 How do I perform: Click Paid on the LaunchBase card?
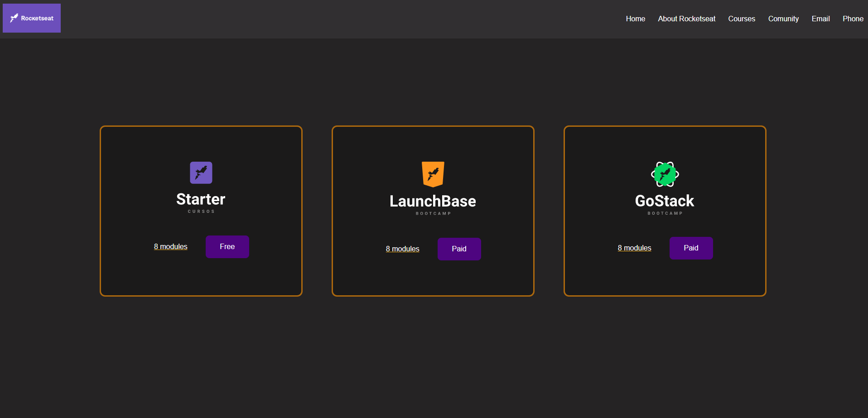point(459,249)
